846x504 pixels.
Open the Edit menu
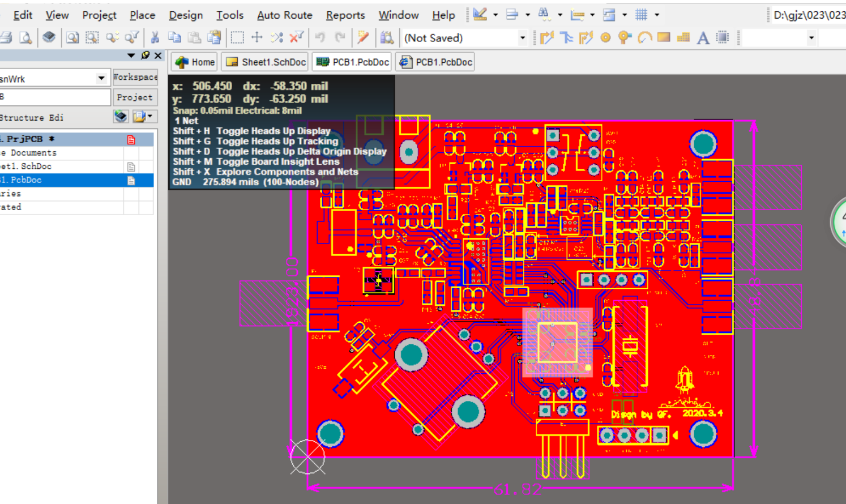23,15
